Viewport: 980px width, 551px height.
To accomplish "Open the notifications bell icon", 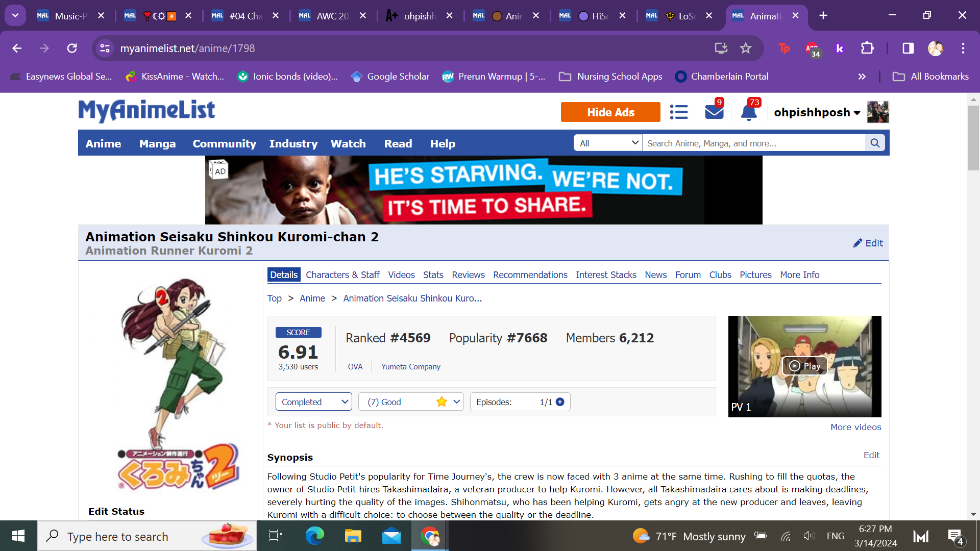I will coord(748,112).
